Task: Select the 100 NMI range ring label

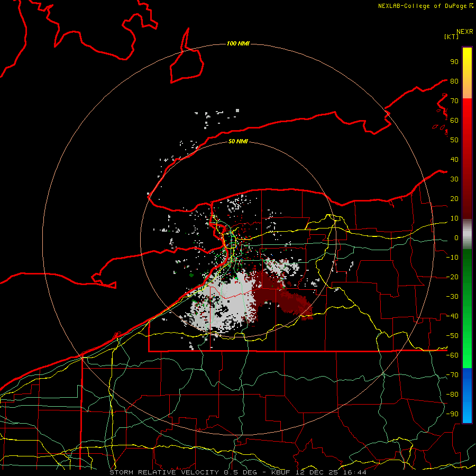Action: point(238,44)
